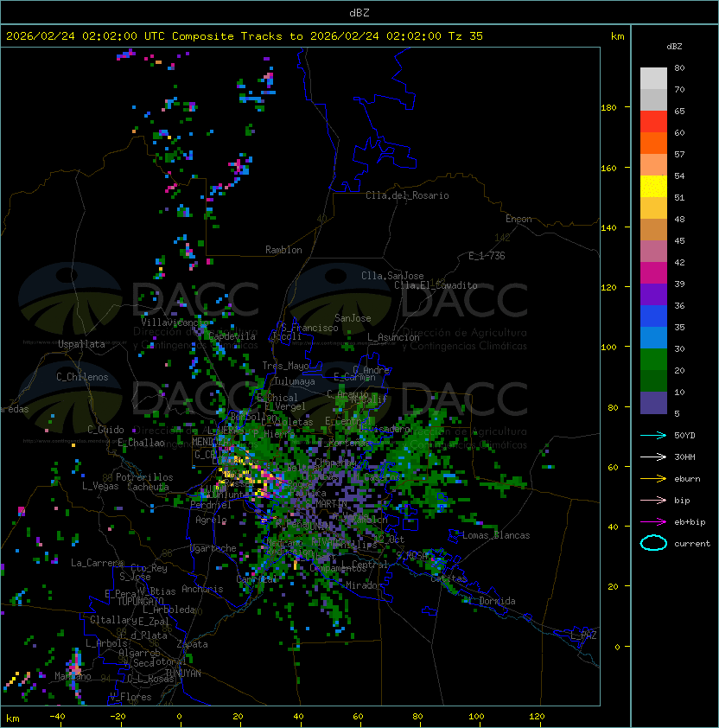This screenshot has height=728, width=719.
Task: Click the 'Uspallata' map label
Action: point(81,344)
